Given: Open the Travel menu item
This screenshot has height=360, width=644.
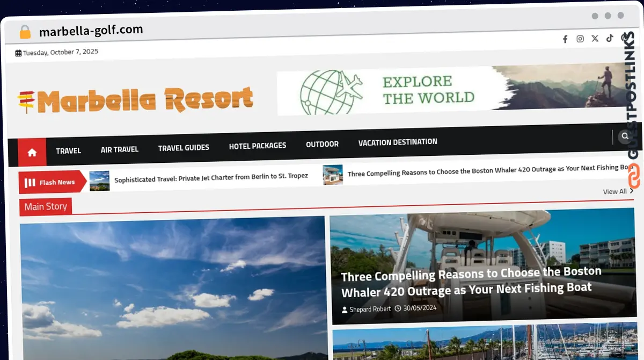Looking at the screenshot, I should coord(69,151).
